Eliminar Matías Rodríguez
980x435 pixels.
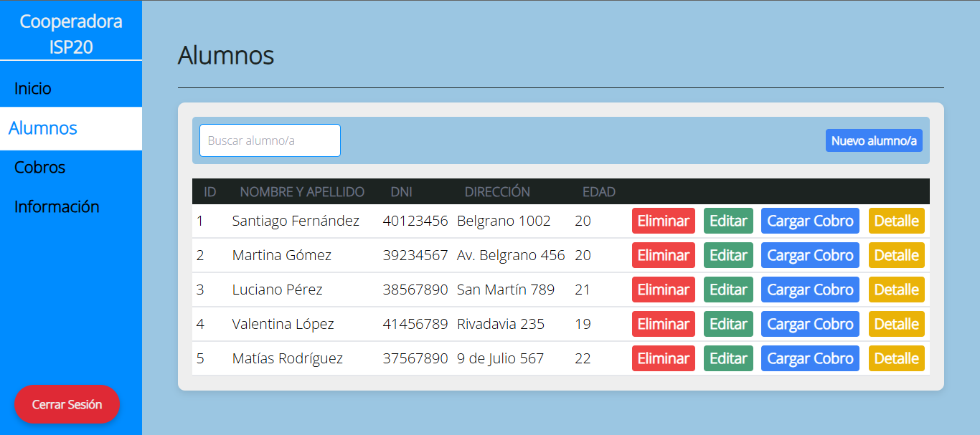click(664, 358)
